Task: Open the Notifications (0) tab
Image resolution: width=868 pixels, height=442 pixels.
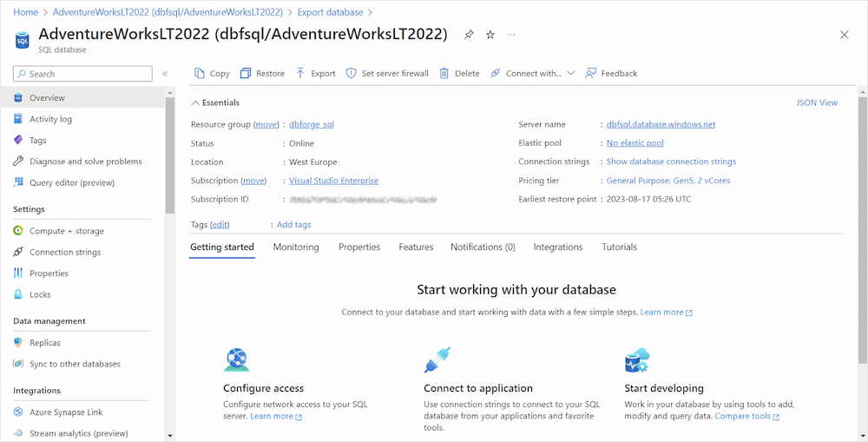Action: [x=483, y=247]
